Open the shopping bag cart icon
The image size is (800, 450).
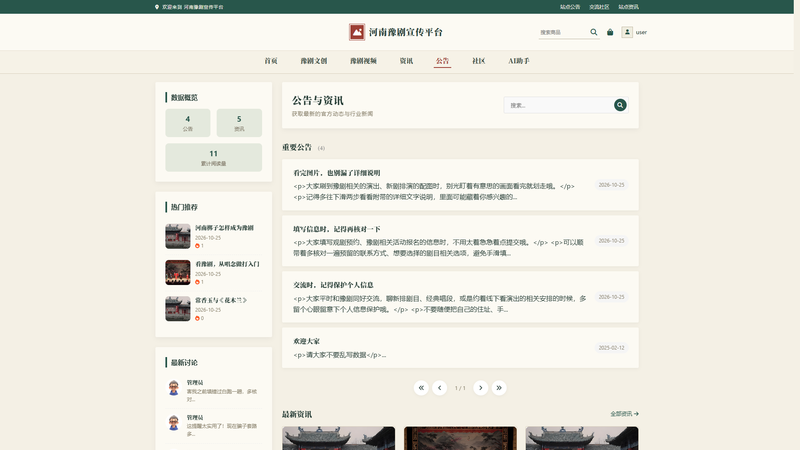pos(610,32)
